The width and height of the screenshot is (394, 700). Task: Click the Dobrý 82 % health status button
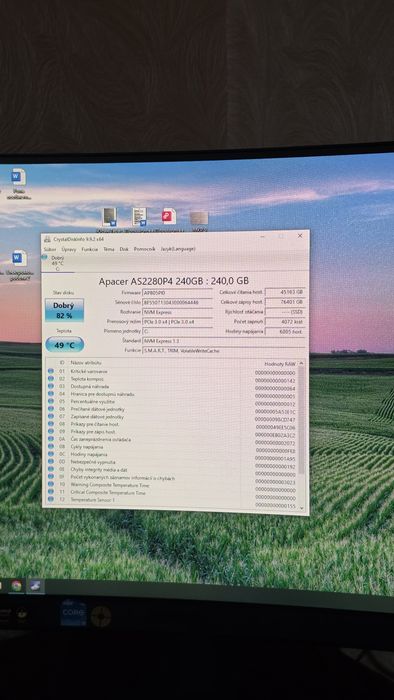click(64, 310)
